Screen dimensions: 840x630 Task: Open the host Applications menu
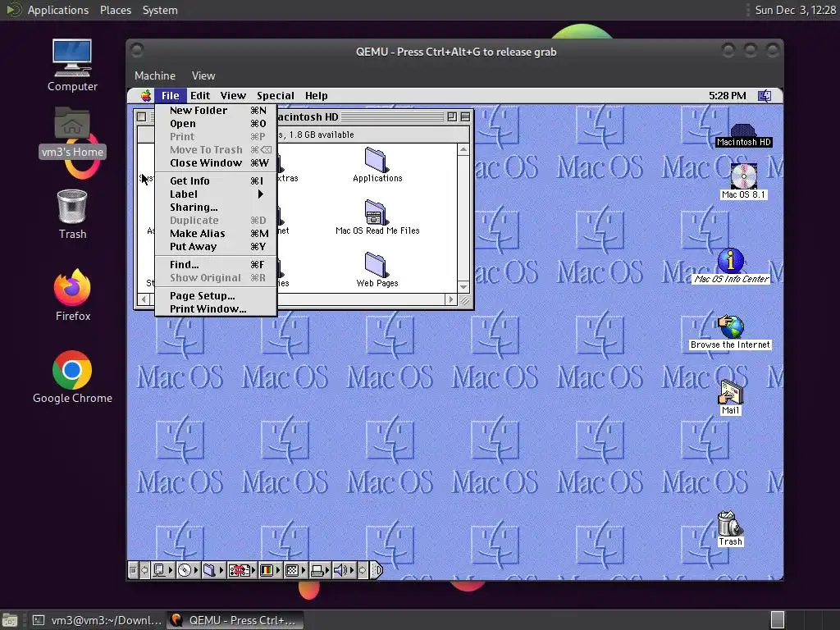(x=58, y=10)
